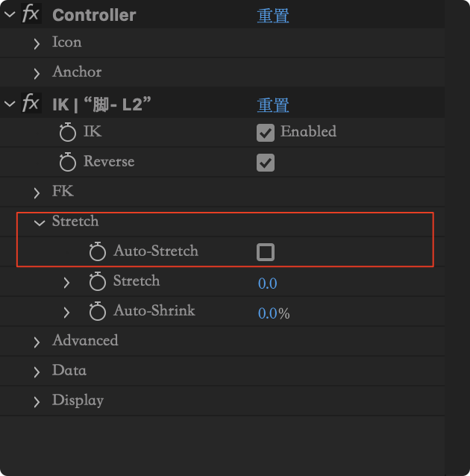Reset the Controller effect with 重置

(x=273, y=16)
